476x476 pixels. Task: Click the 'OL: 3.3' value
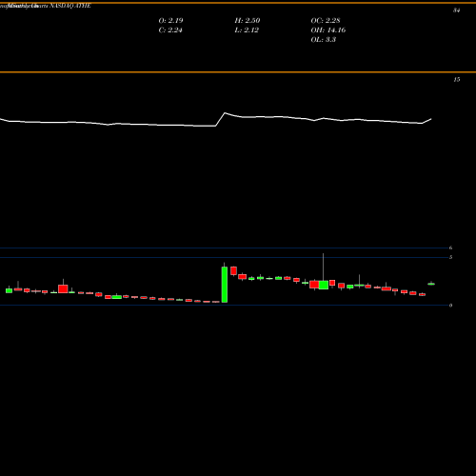point(324,39)
